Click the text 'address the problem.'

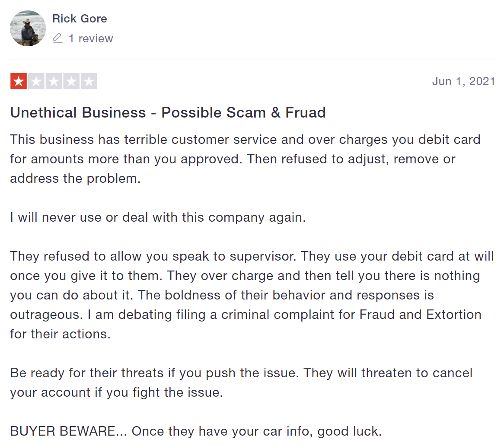[75, 178]
